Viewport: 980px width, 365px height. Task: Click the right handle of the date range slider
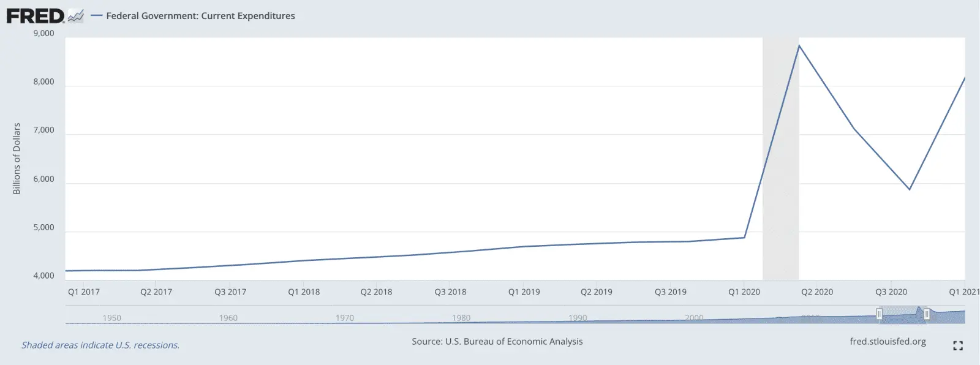(x=927, y=314)
